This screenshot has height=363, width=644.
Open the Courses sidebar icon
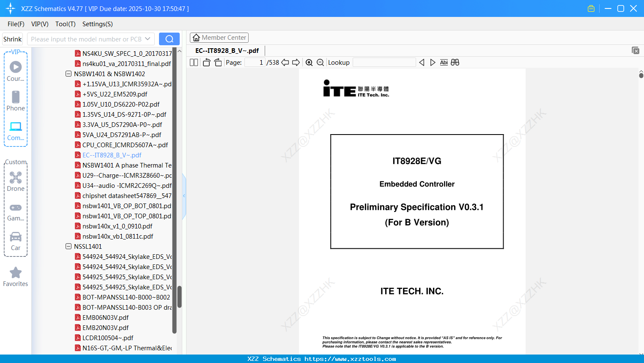click(x=16, y=71)
